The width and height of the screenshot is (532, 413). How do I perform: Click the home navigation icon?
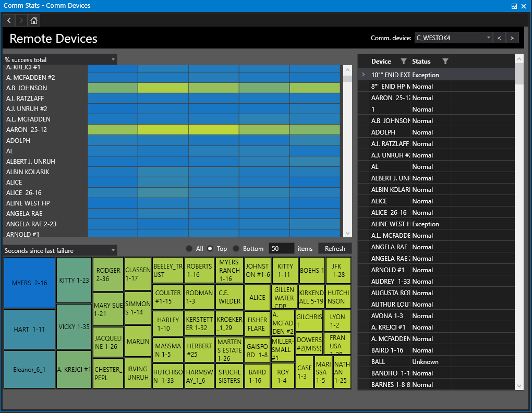[x=33, y=20]
